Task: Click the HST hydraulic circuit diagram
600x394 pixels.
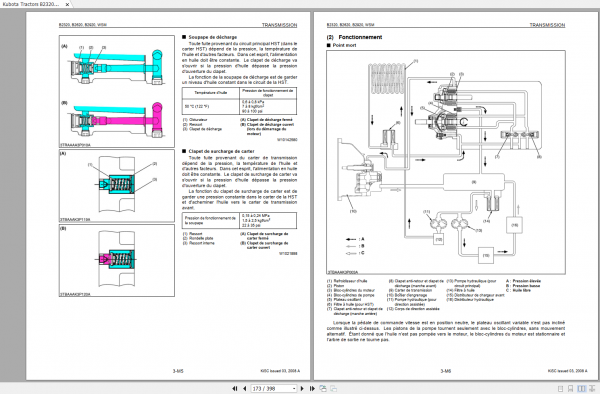Action: [x=446, y=162]
